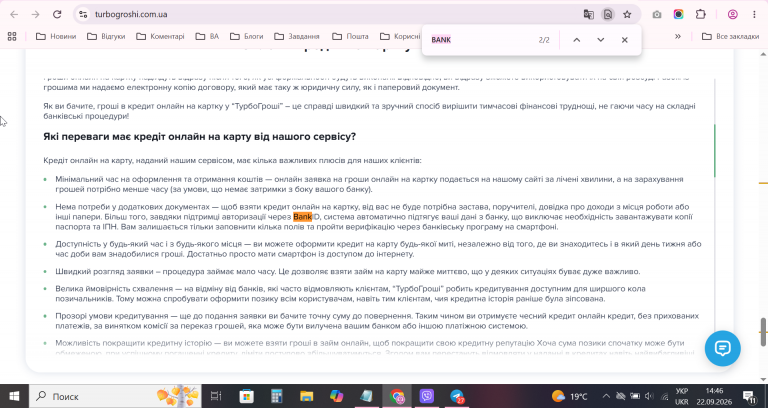Screen dimensions: 768x408
Task: Open the apps grid in bookmarks bar
Action: [x=12, y=36]
